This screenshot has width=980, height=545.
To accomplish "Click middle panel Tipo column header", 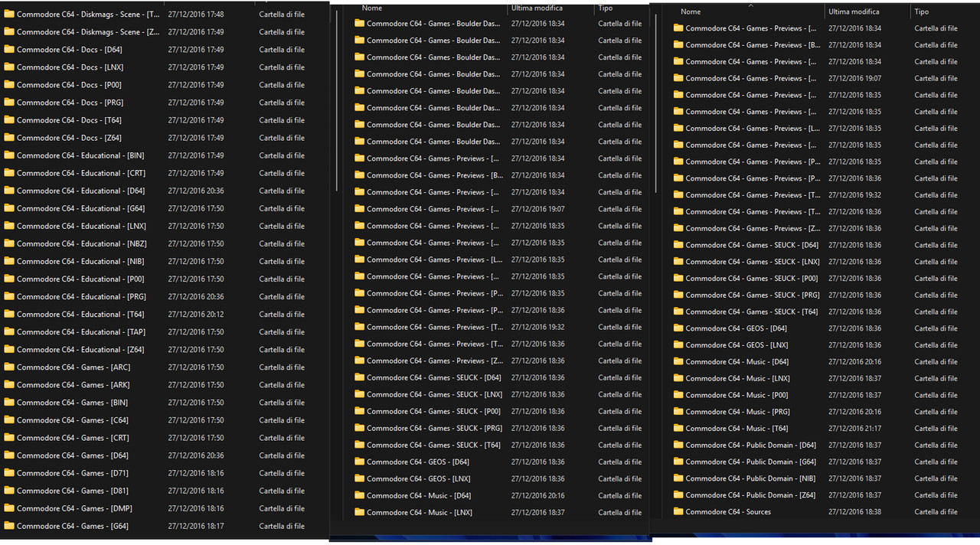I will tap(606, 8).
